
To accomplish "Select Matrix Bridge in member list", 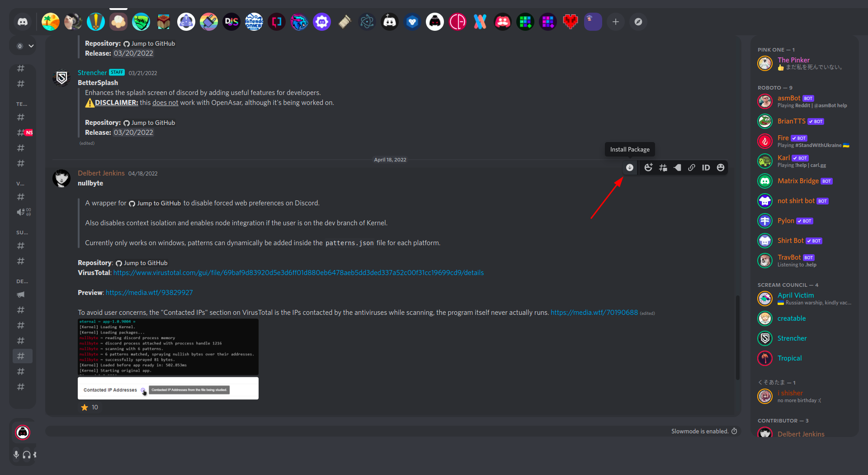I will pos(805,181).
